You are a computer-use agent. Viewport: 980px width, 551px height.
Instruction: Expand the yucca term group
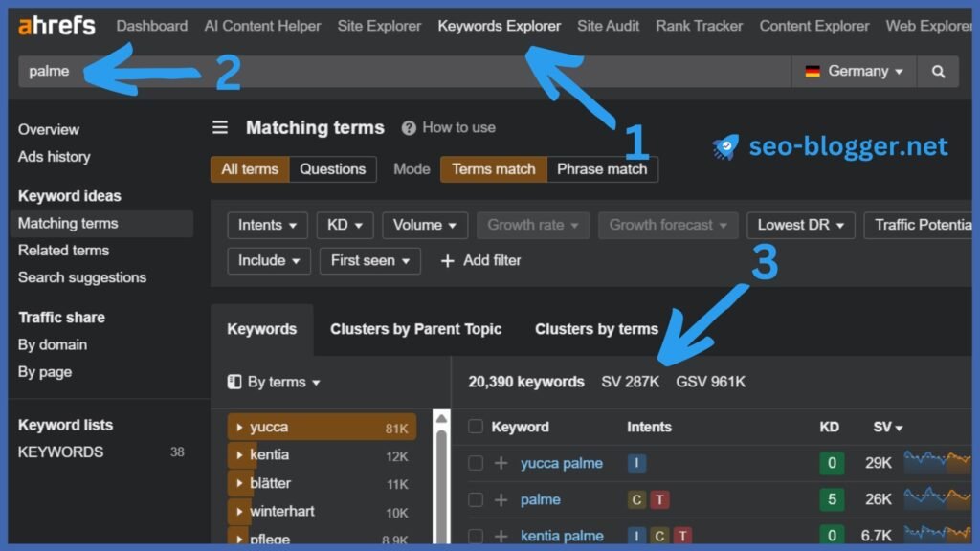click(x=239, y=428)
